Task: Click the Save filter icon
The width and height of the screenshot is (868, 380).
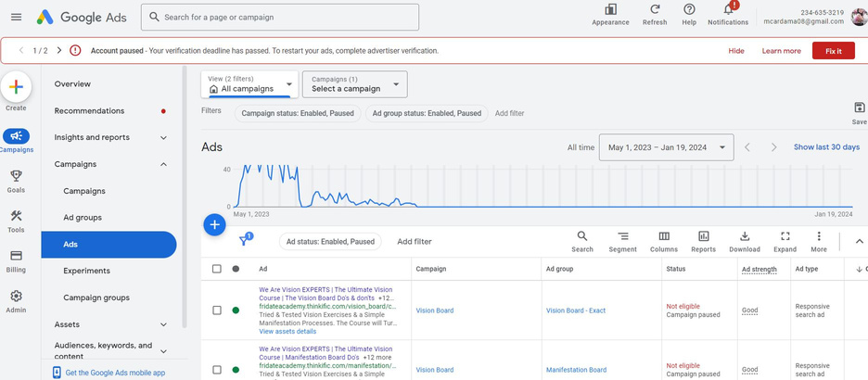Action: click(x=859, y=108)
